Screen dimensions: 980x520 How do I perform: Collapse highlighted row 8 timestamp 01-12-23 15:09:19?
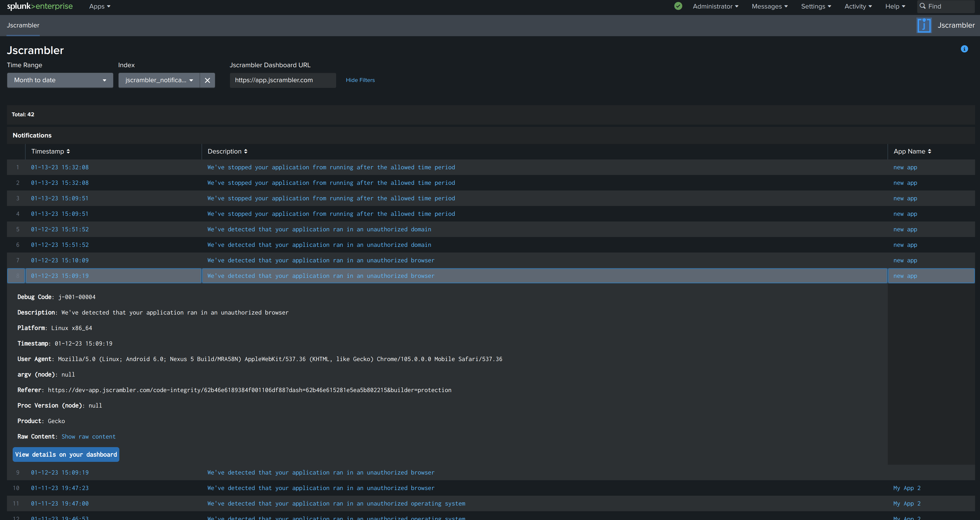[60, 276]
